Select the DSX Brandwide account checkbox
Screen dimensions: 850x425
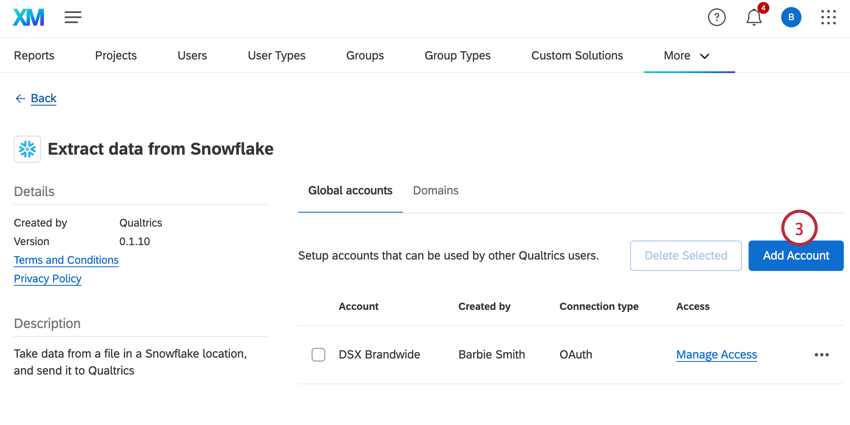(x=318, y=355)
